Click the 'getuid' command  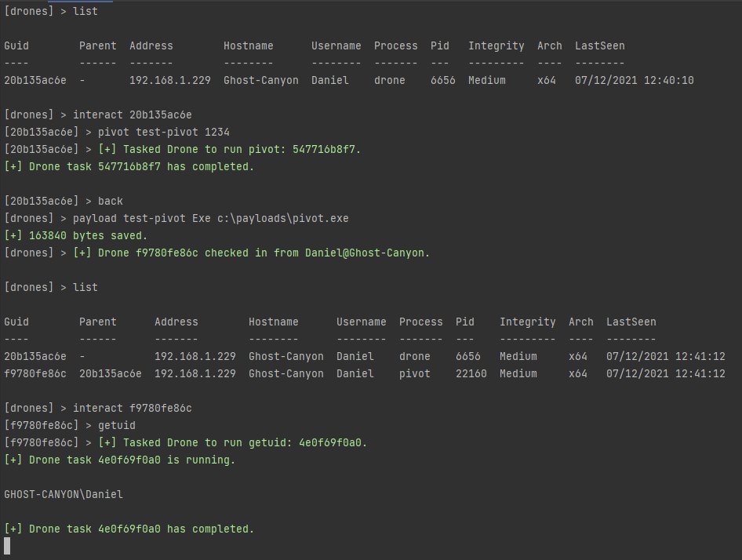116,426
